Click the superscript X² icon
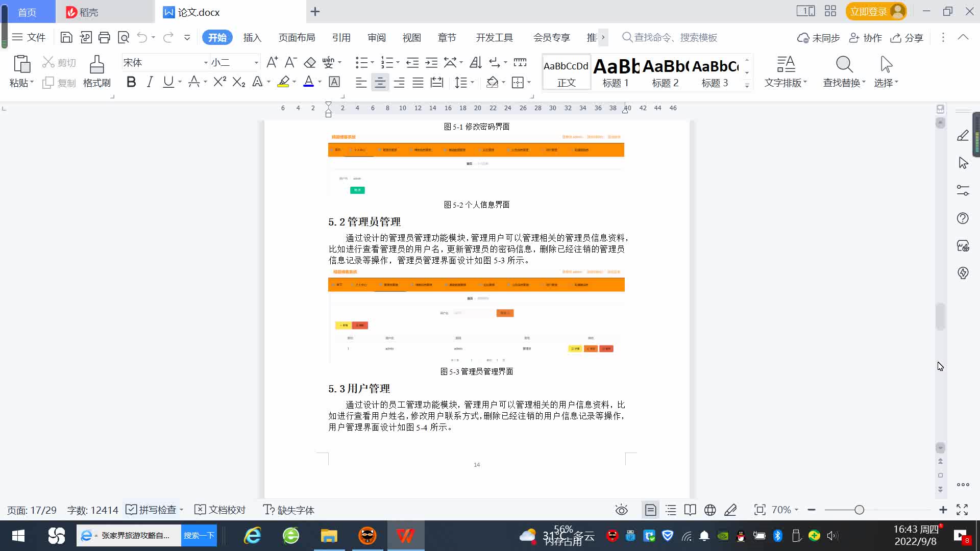Viewport: 980px width, 551px height. click(219, 82)
